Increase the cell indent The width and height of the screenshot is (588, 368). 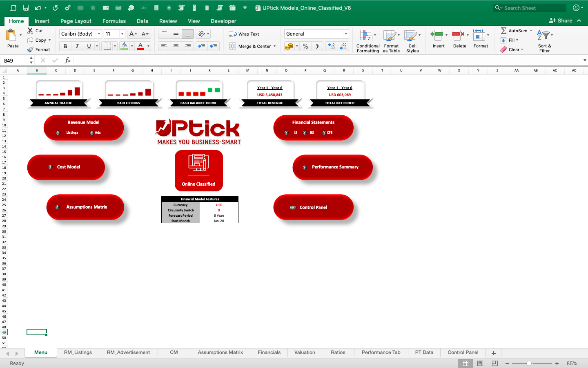point(214,46)
